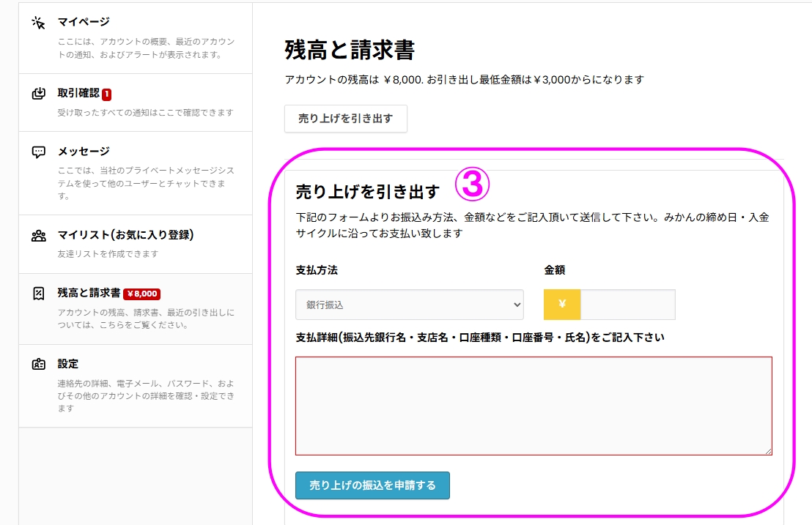Image resolution: width=812 pixels, height=525 pixels.
Task: Open the 銀行振込 payment method dropdown
Action: pyautogui.click(x=410, y=304)
